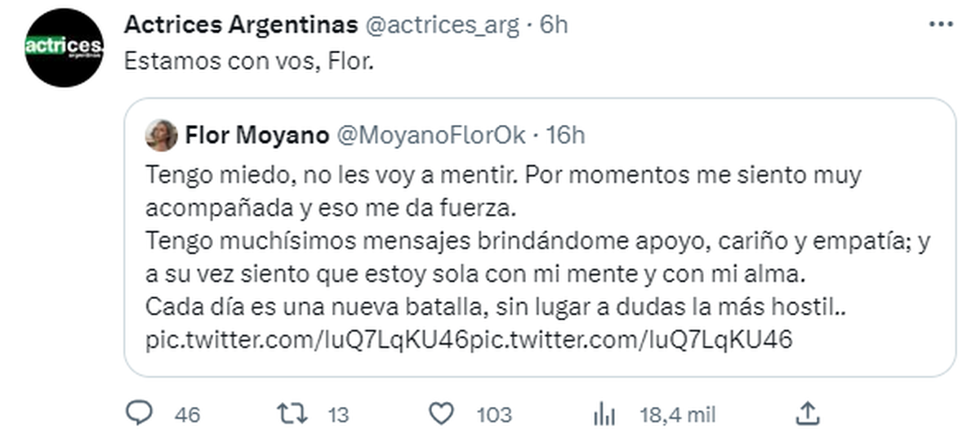The height and width of the screenshot is (442, 980).
Task: Click the 46 replies count
Action: click(187, 415)
